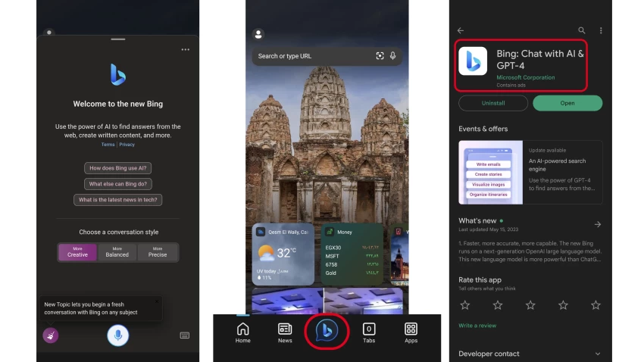This screenshot has height=362, width=644.
Task: Tap 'How does Bing use AI?' suggestion
Action: click(x=118, y=168)
